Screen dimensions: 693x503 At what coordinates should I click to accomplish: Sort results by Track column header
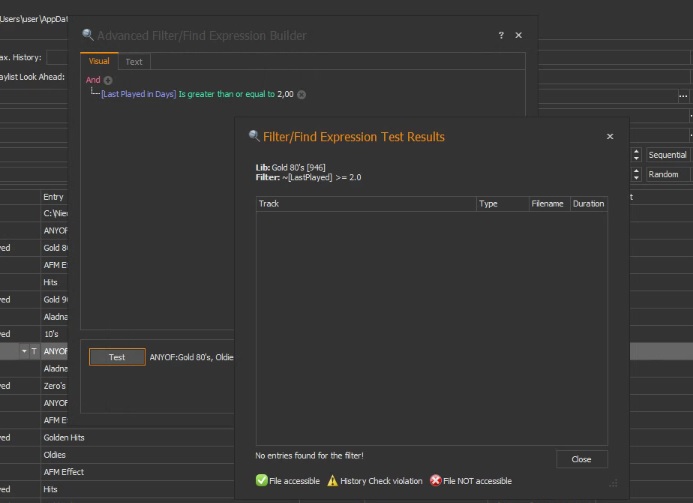[x=365, y=203]
